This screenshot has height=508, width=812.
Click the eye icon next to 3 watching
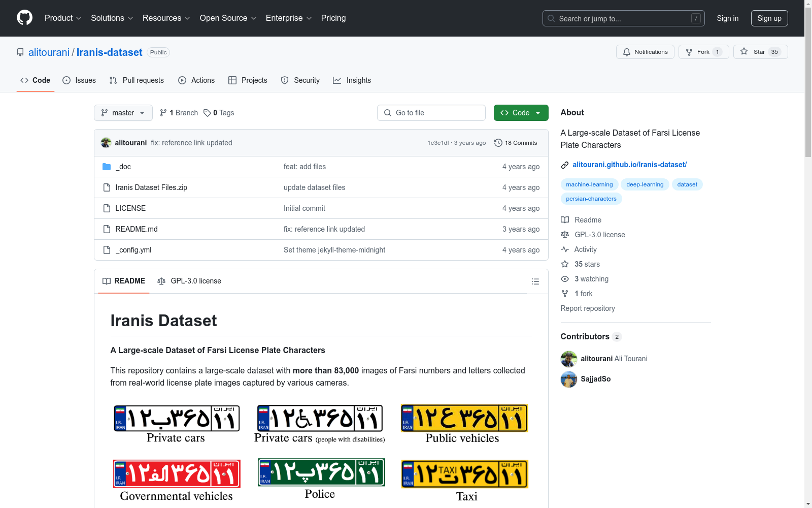click(x=565, y=279)
